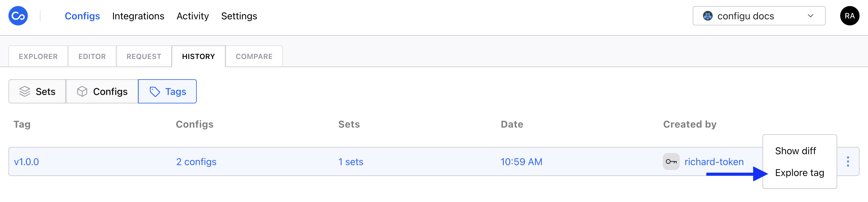This screenshot has width=868, height=202.
Task: Open the v1.0.0 tag link
Action: pyautogui.click(x=26, y=162)
